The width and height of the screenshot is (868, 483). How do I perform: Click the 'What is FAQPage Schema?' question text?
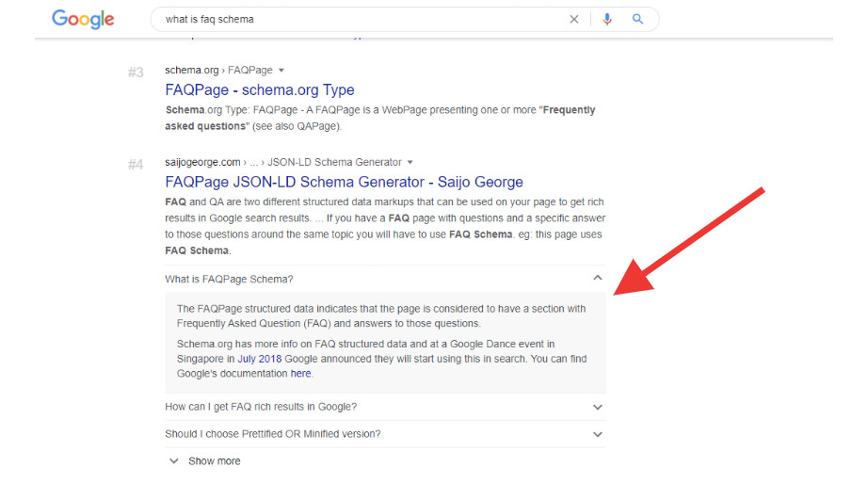point(229,280)
